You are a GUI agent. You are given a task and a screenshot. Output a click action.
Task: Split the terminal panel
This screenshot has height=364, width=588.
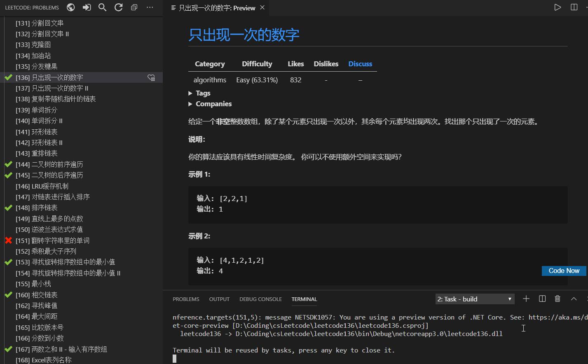pyautogui.click(x=542, y=299)
